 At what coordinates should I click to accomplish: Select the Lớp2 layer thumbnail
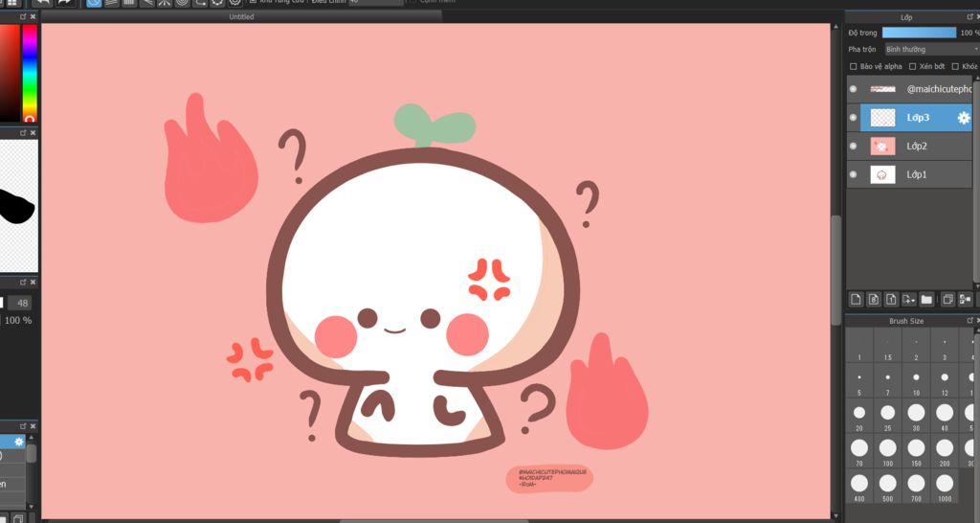(x=882, y=146)
